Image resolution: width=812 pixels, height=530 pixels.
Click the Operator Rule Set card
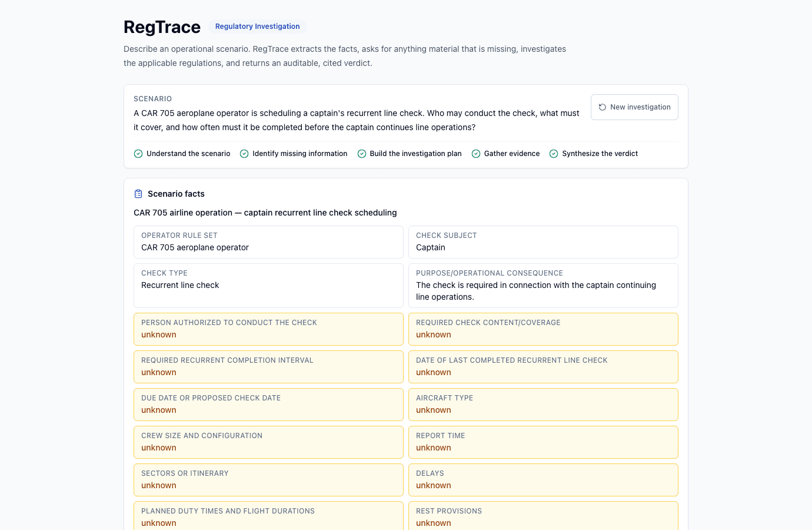coord(268,242)
